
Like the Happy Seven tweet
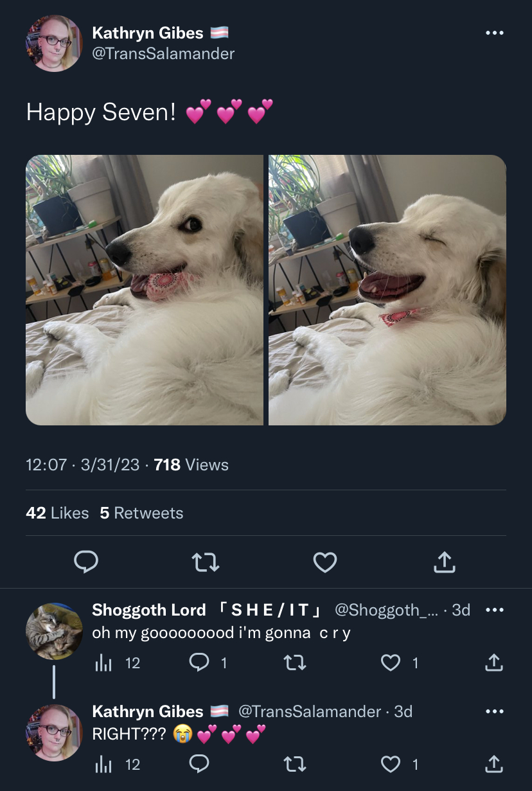325,562
